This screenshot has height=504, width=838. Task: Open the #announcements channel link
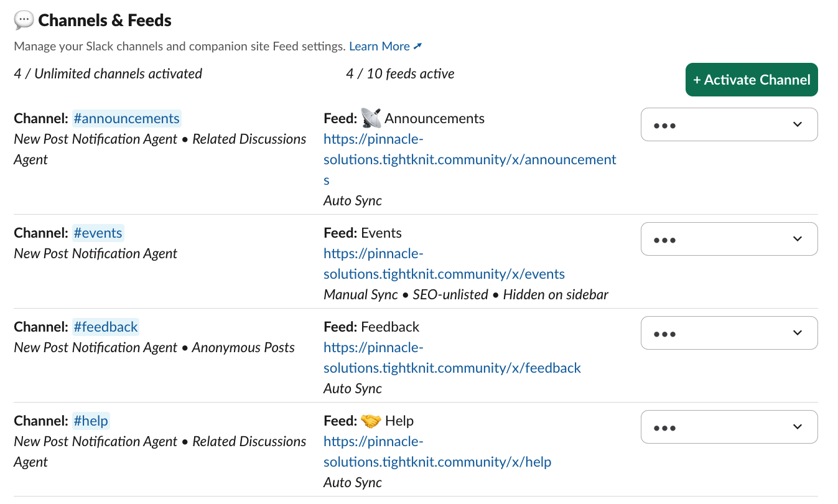pos(126,118)
